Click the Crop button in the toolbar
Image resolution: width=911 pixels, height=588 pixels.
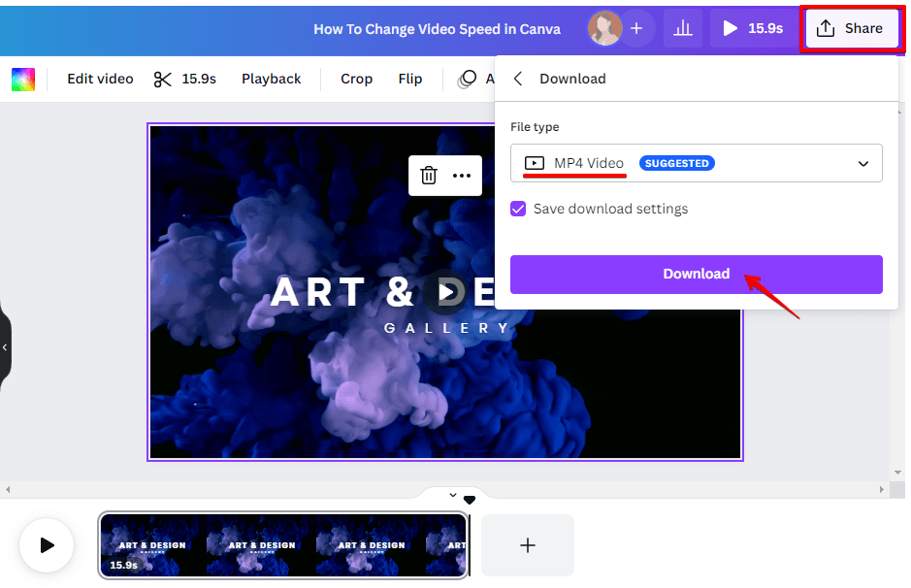[356, 79]
